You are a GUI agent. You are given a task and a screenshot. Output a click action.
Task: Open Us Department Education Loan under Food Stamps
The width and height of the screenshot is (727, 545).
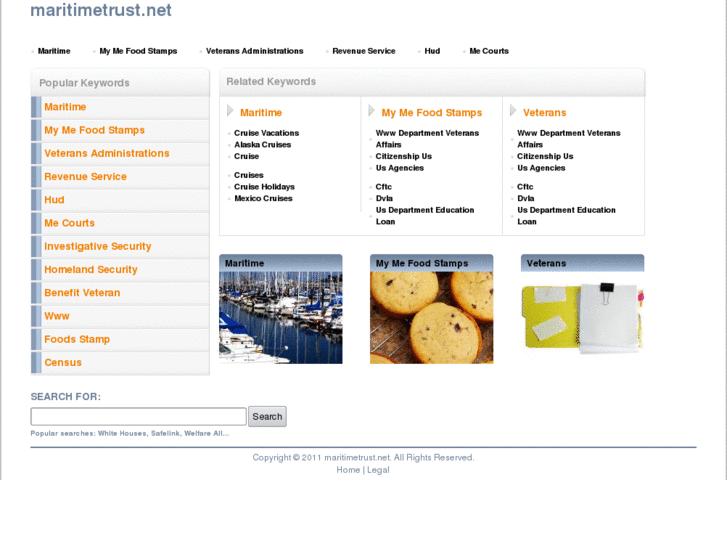point(425,216)
